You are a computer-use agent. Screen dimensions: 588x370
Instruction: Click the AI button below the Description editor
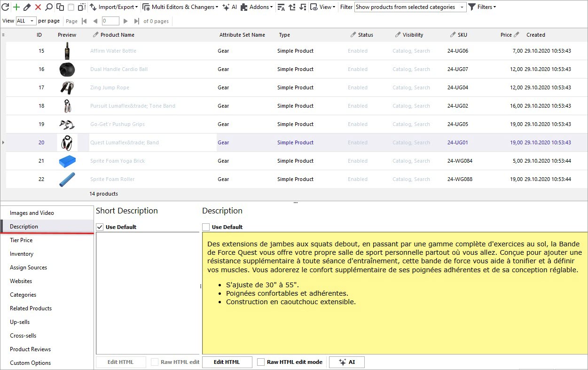coord(346,362)
